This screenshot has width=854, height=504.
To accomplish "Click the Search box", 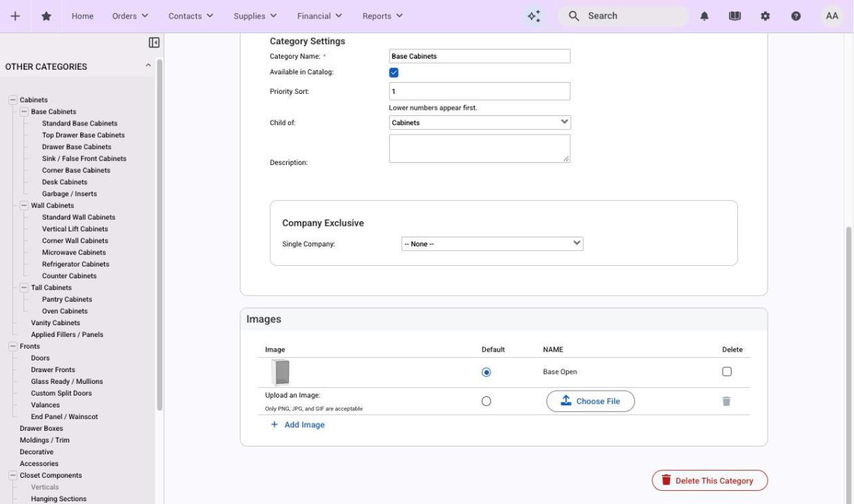I will pyautogui.click(x=623, y=16).
